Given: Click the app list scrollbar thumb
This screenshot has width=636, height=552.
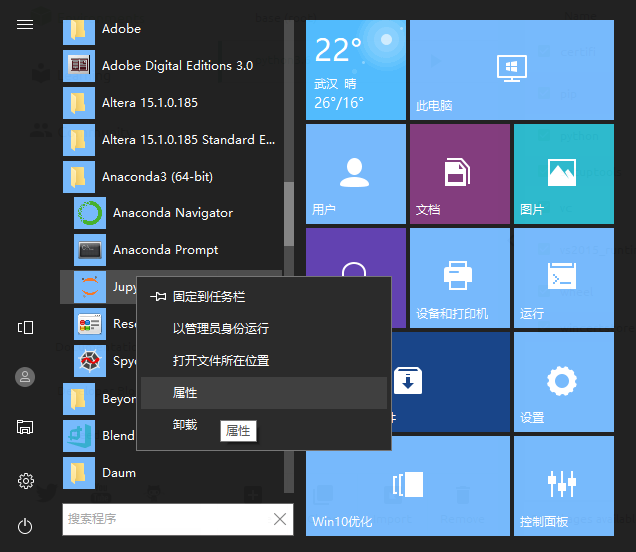Looking at the screenshot, I should pyautogui.click(x=289, y=214).
